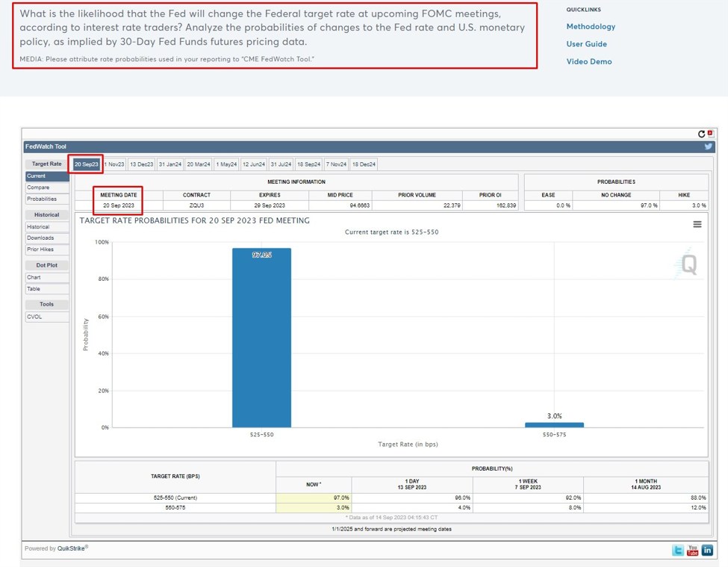The width and height of the screenshot is (728, 567).
Task: Open Downloads under Historical section
Action: [x=46, y=238]
